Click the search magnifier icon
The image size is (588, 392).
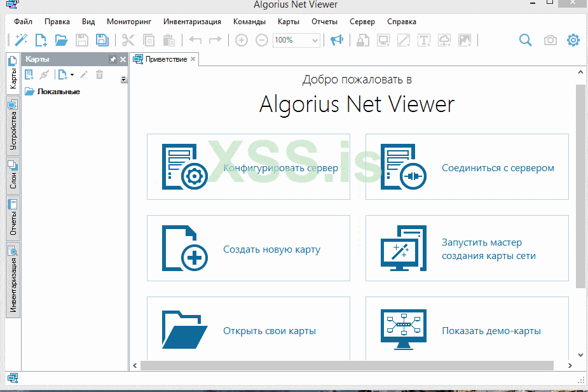pyautogui.click(x=525, y=40)
